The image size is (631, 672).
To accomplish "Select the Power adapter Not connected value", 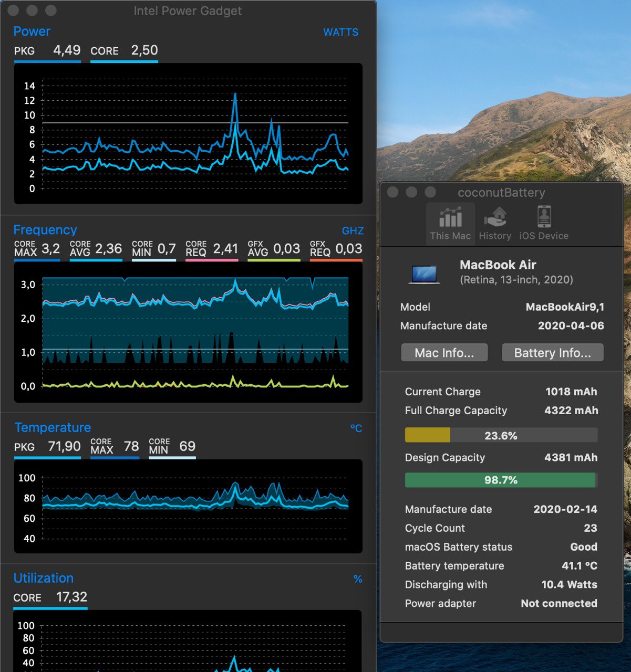I will (x=559, y=604).
